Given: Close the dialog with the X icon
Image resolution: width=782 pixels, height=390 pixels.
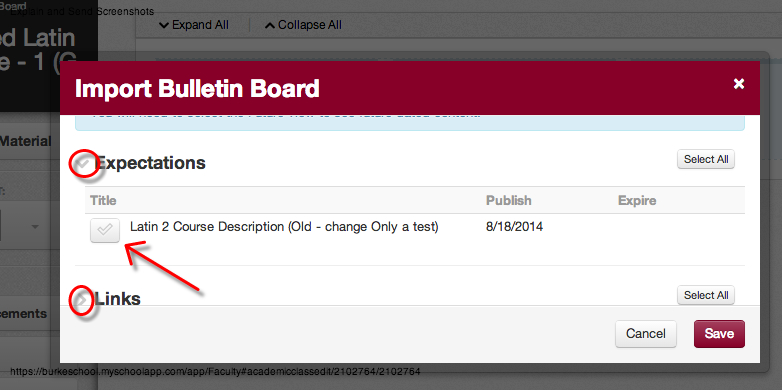Looking at the screenshot, I should [739, 84].
